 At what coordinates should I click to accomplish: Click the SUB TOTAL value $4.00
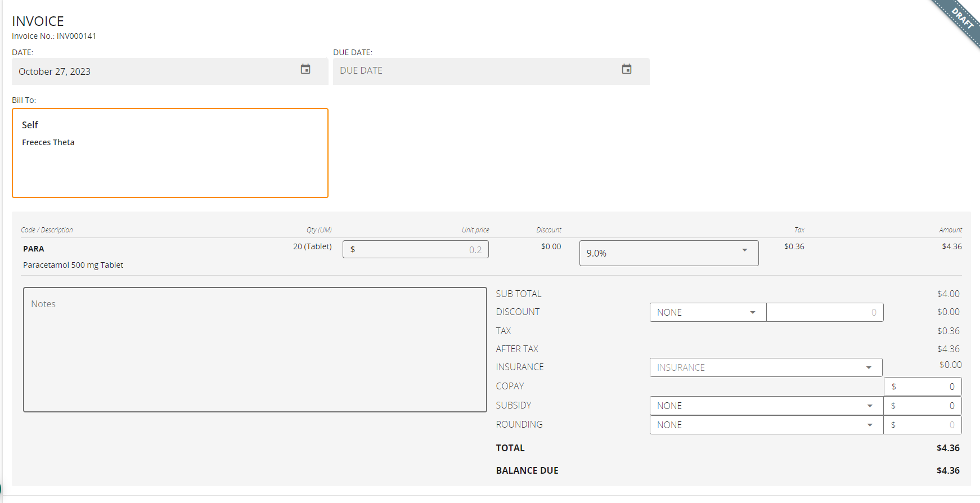(x=948, y=294)
